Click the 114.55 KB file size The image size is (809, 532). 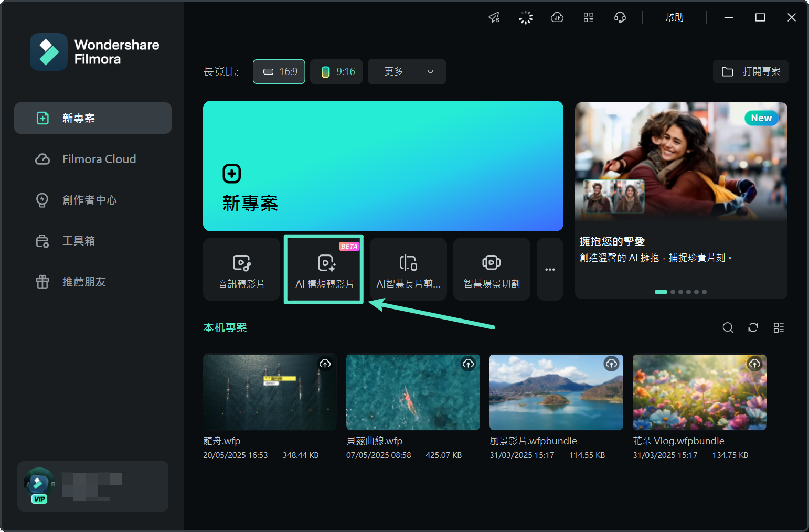[x=587, y=455]
